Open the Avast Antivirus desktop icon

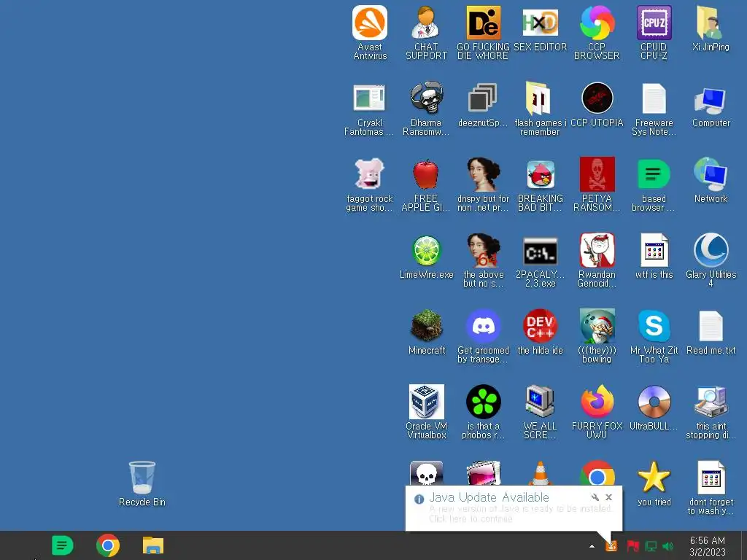[x=370, y=32]
